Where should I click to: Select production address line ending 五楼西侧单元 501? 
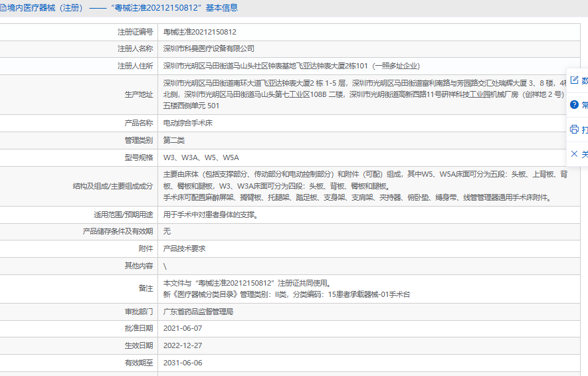click(x=191, y=106)
